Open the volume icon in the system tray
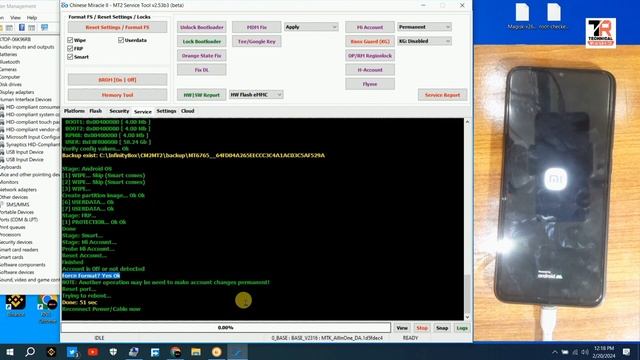The height and width of the screenshot is (360, 640). pyautogui.click(x=585, y=352)
